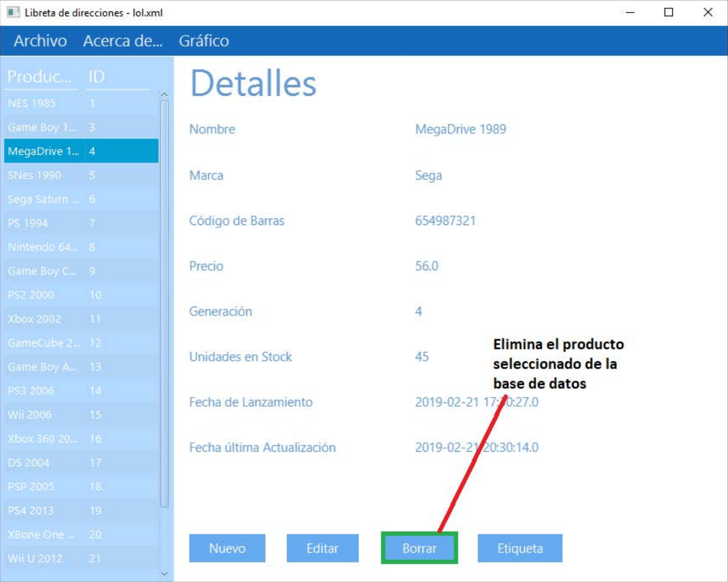This screenshot has height=582, width=728.
Task: Sort by the ID column header
Action: coord(118,77)
